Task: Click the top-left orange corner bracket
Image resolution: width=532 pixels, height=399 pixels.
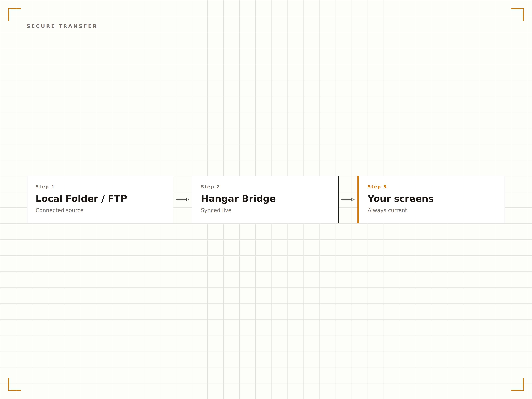Action: pos(15,15)
